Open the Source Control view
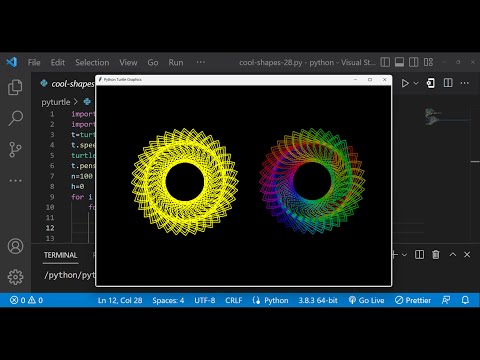 15,149
